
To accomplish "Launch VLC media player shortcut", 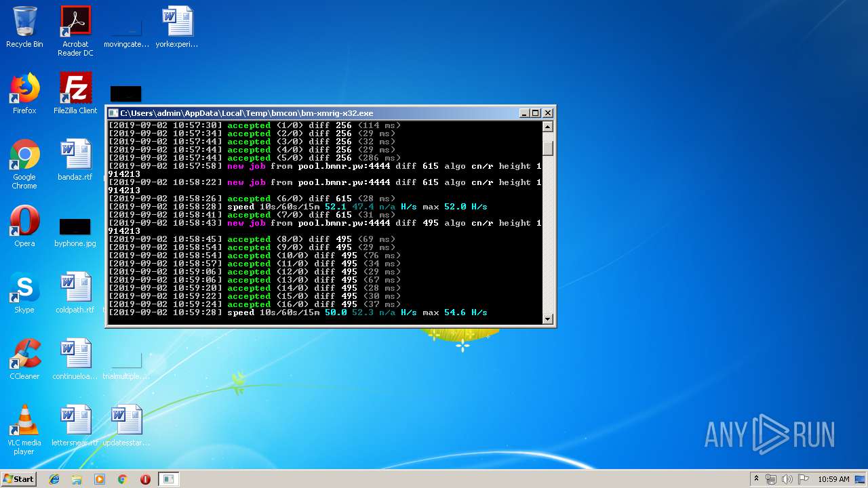I will (24, 430).
